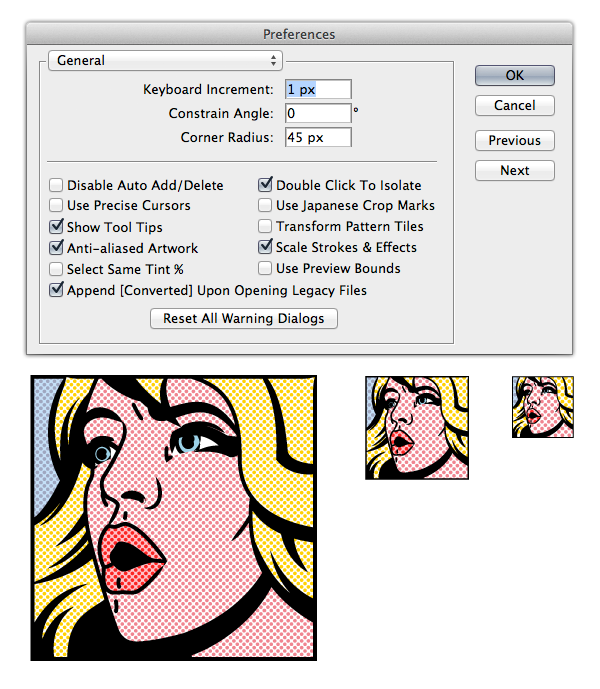600x689 pixels.
Task: Open the General preferences category dropdown
Action: 165,61
